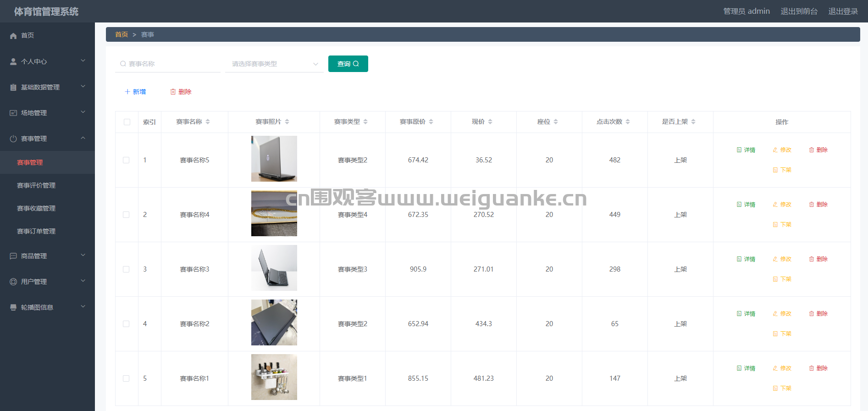Open 详情 for 赛事名称3 row
The width and height of the screenshot is (868, 411).
[746, 259]
